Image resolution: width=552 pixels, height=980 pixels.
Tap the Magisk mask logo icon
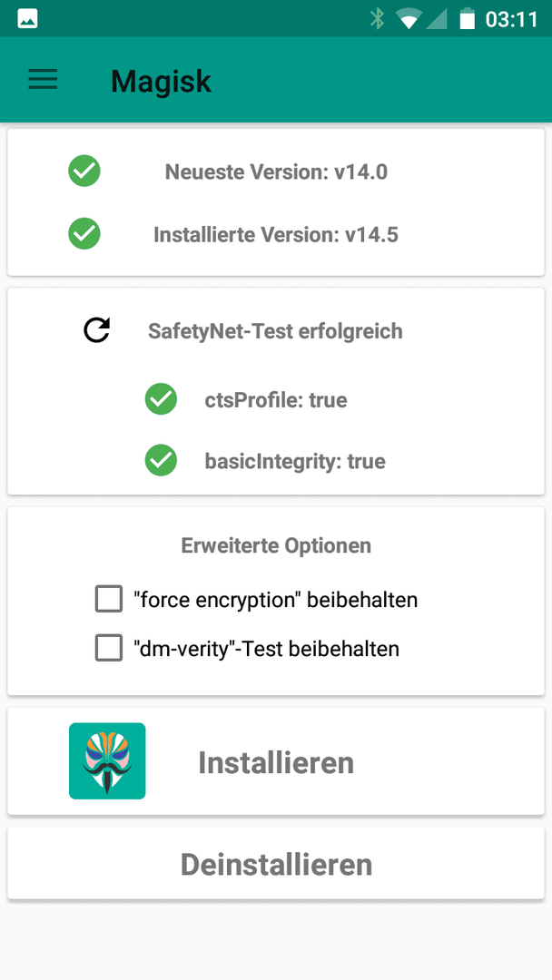[x=107, y=760]
